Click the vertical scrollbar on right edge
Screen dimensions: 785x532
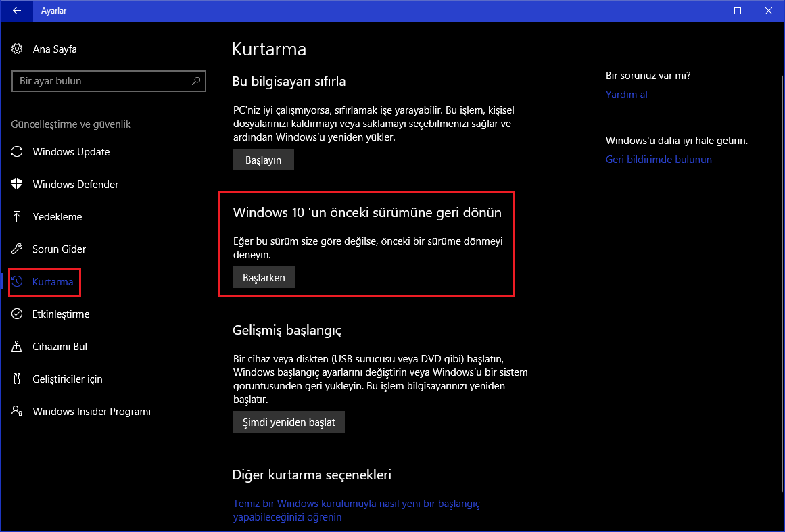tap(782, 285)
